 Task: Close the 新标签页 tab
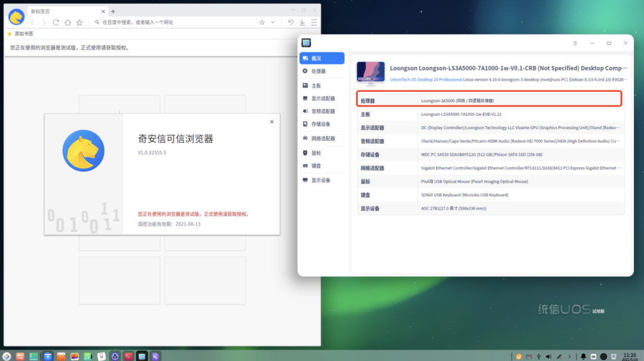[x=103, y=11]
